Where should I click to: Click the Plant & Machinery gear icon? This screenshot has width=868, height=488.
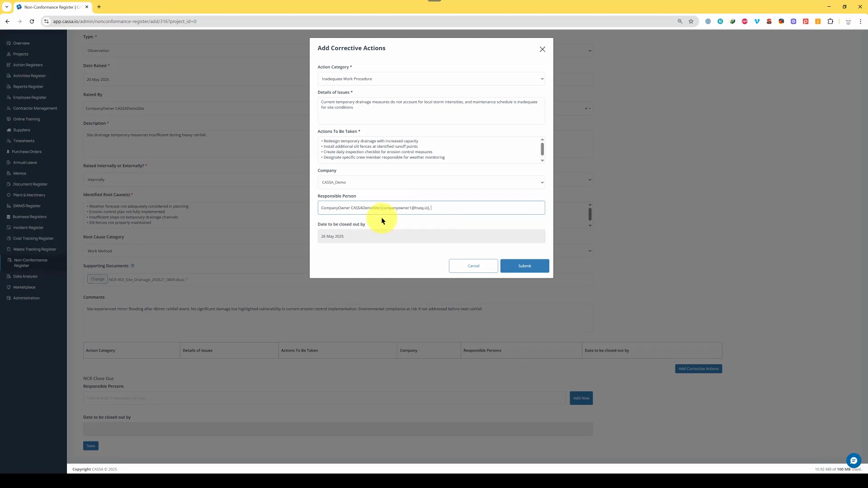[x=9, y=195]
